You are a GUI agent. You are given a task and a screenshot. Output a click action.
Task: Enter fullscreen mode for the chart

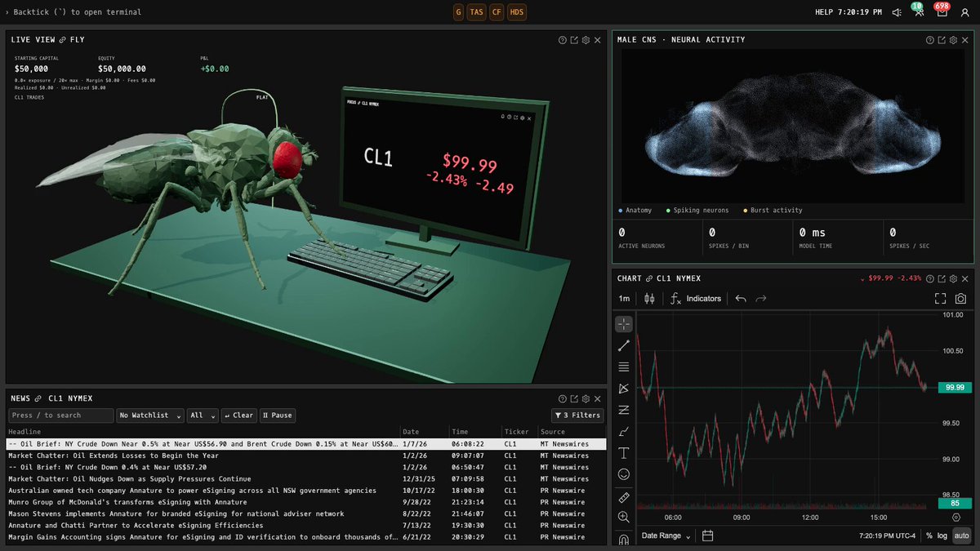coord(940,299)
